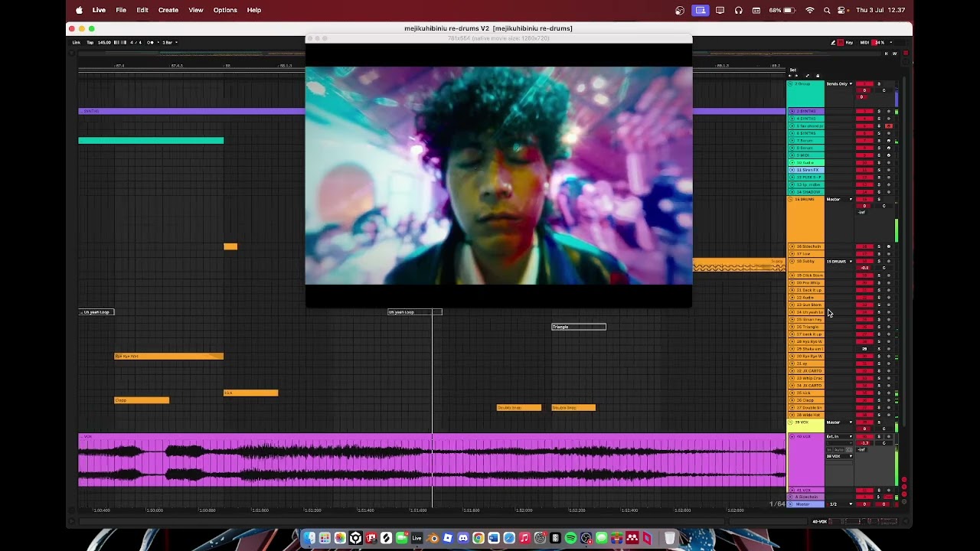The width and height of the screenshot is (980, 551).
Task: Open Spotlight search in menu bar
Action: (827, 10)
